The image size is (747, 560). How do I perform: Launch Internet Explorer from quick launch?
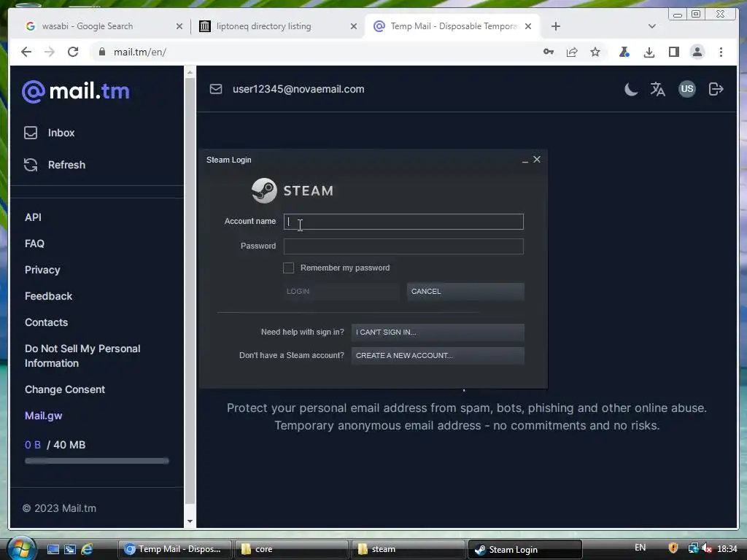click(87, 549)
